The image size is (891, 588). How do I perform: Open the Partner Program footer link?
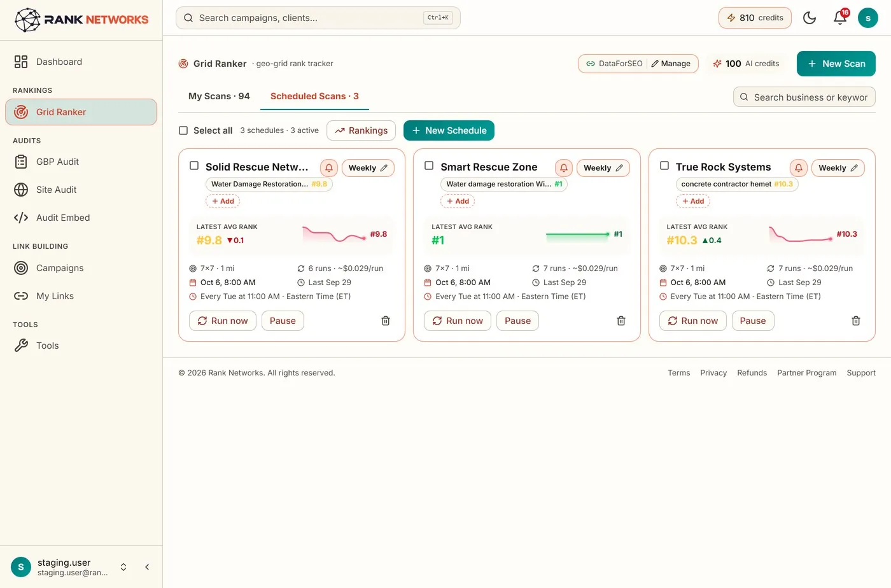tap(807, 373)
